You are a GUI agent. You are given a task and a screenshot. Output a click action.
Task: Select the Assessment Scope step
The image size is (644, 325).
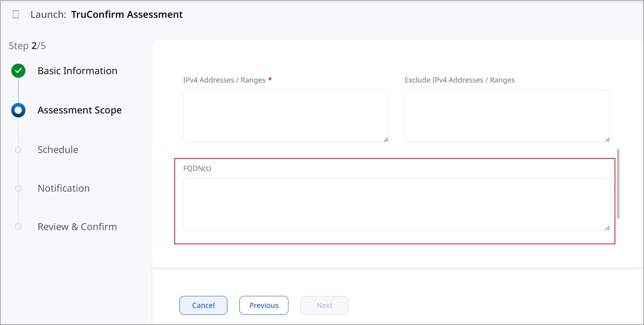tap(80, 110)
